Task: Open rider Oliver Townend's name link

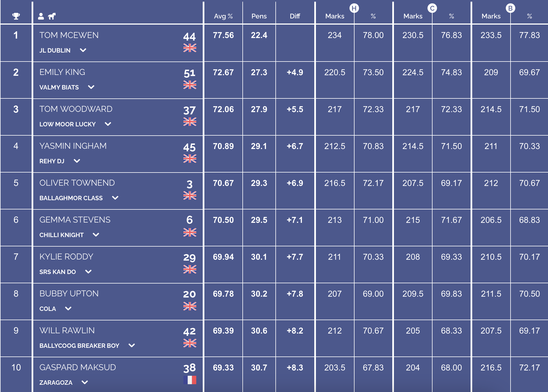Action: pos(77,183)
